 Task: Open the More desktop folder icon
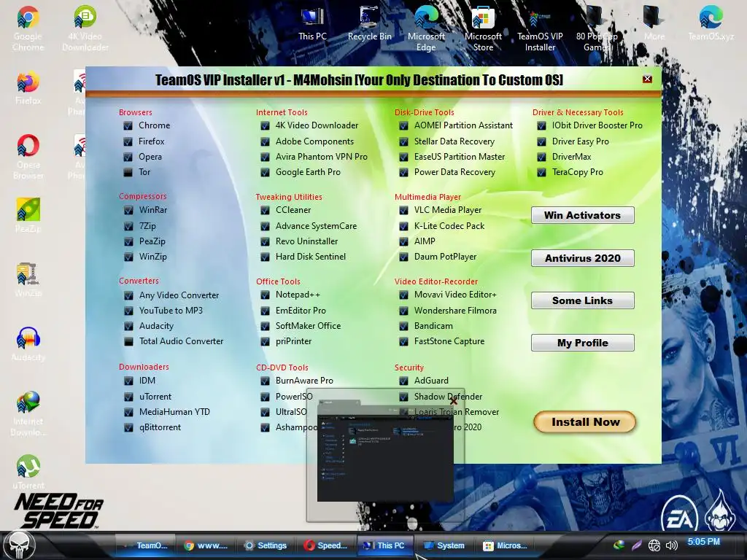click(x=654, y=24)
